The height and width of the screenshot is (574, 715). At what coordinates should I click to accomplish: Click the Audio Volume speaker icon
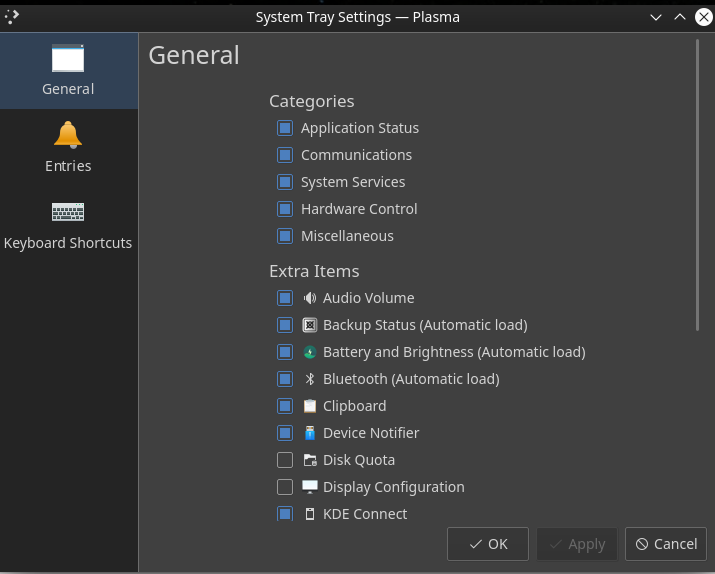tap(310, 298)
